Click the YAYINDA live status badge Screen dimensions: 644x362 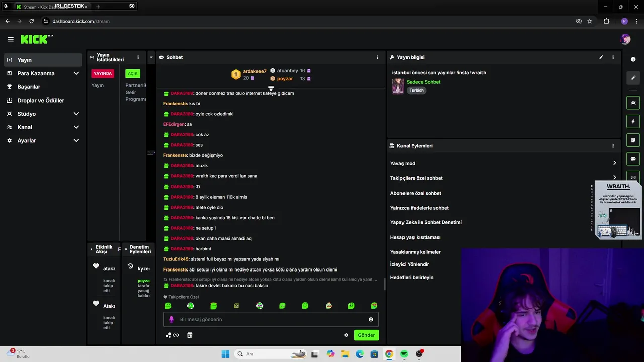click(x=103, y=73)
